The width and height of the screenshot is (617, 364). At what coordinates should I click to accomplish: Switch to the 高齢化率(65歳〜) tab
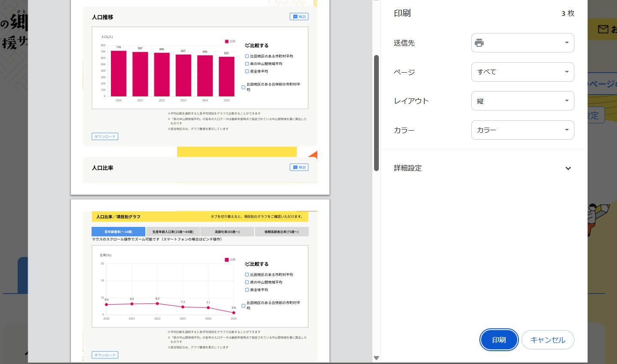click(227, 232)
